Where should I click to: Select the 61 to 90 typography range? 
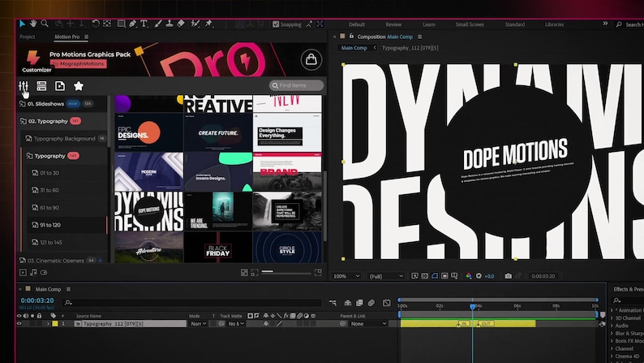[x=68, y=208]
